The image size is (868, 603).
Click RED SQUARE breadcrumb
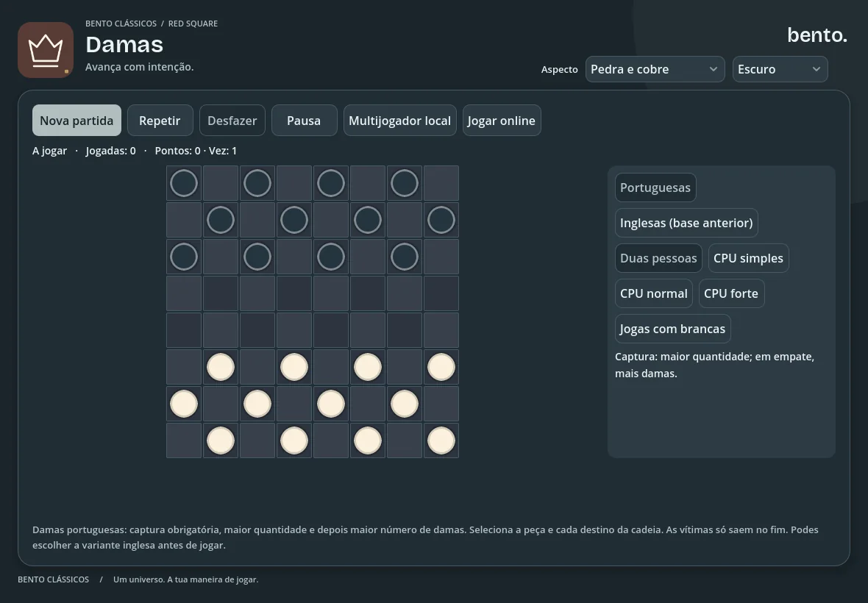point(193,24)
